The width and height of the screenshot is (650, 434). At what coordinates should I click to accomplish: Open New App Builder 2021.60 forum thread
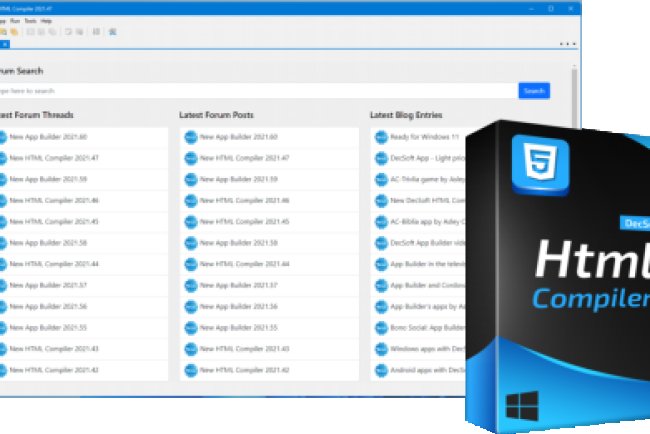pyautogui.click(x=47, y=136)
